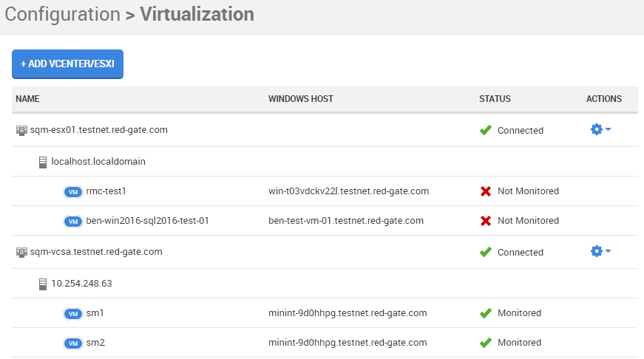Viewport: 644px width, 359px height.
Task: Click red X status icon for rmc-test1
Action: click(486, 191)
